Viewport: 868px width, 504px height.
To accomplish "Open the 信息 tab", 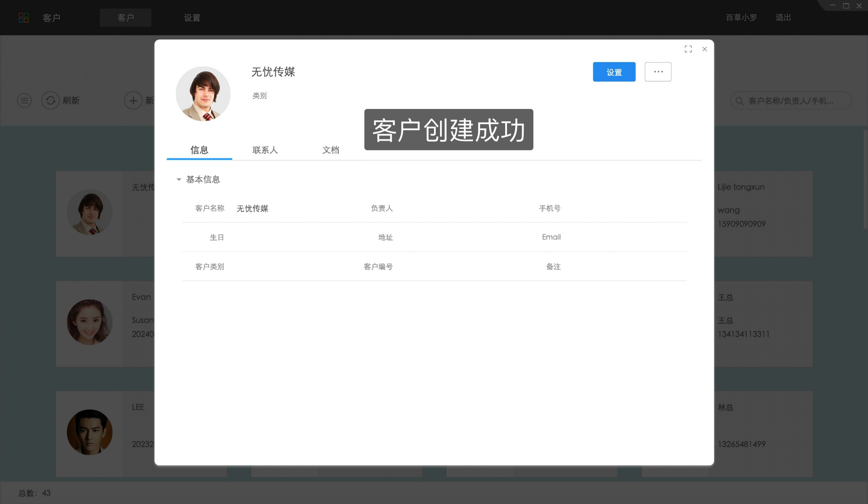I will 199,150.
